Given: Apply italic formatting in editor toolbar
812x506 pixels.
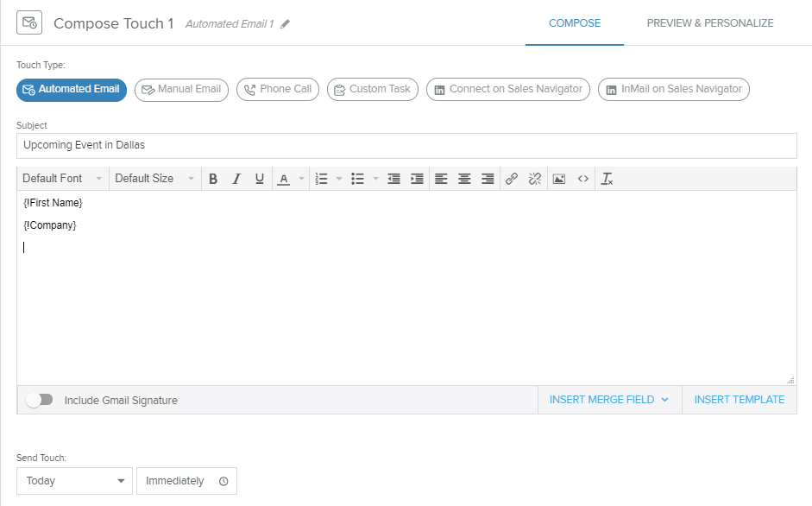Looking at the screenshot, I should [x=236, y=179].
